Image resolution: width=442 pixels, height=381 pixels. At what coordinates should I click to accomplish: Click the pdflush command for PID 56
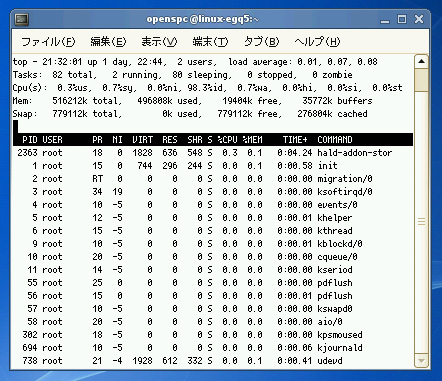(x=335, y=296)
